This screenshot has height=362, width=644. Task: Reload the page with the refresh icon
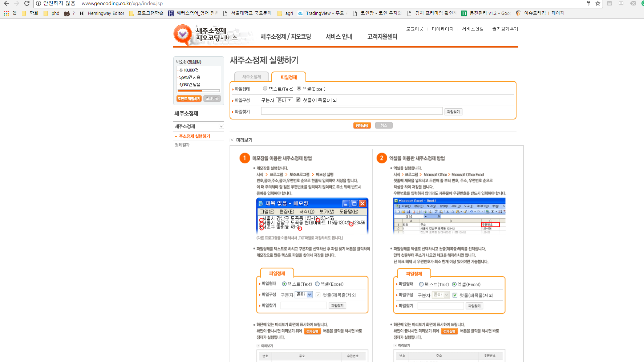[27, 3]
